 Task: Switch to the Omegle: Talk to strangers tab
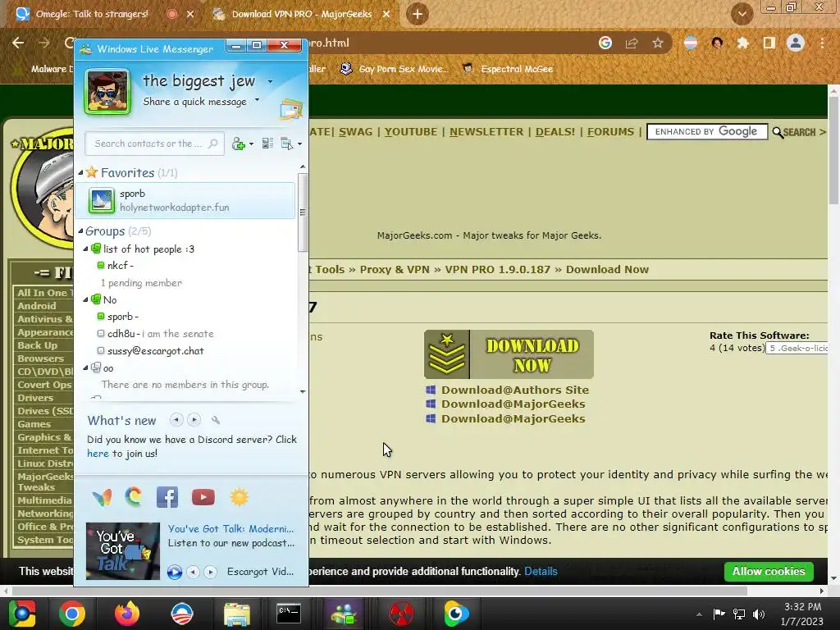(x=92, y=14)
